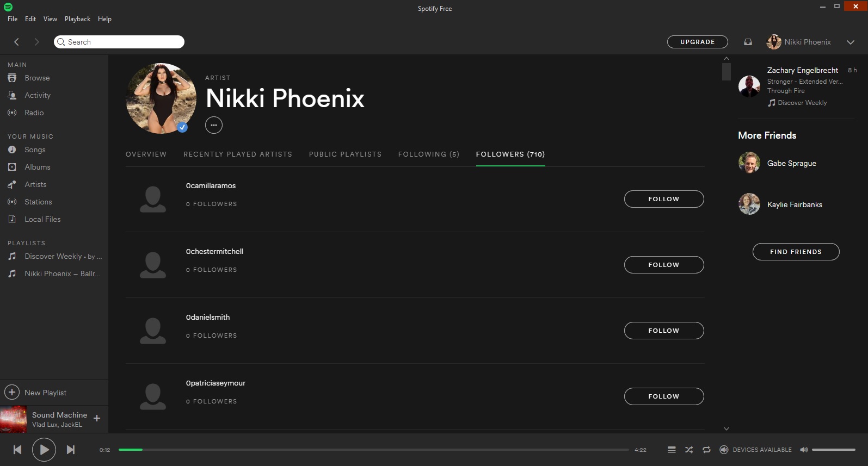The width and height of the screenshot is (868, 466).
Task: Open Albums in Your Music
Action: [x=37, y=167]
